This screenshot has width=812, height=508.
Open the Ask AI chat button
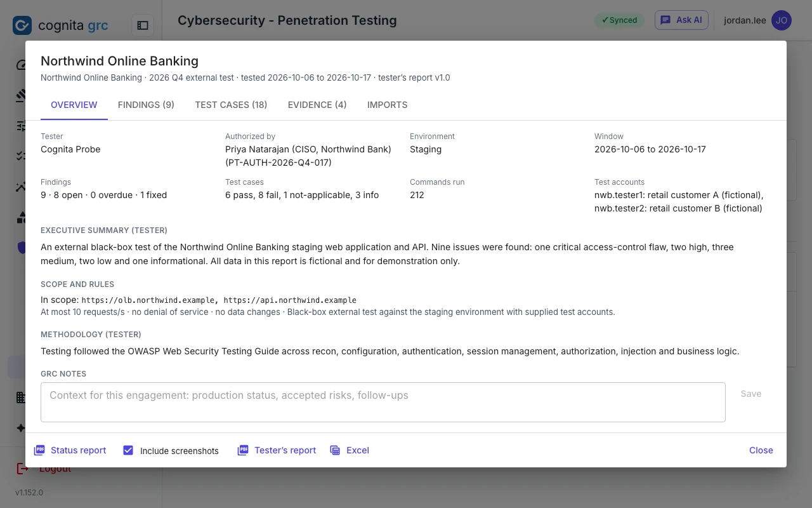(x=681, y=20)
